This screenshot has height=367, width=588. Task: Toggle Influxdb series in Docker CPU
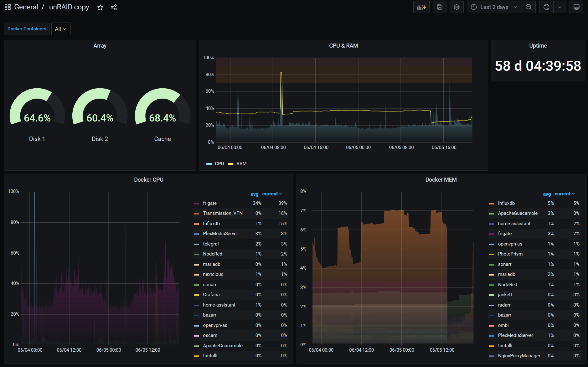click(x=211, y=224)
